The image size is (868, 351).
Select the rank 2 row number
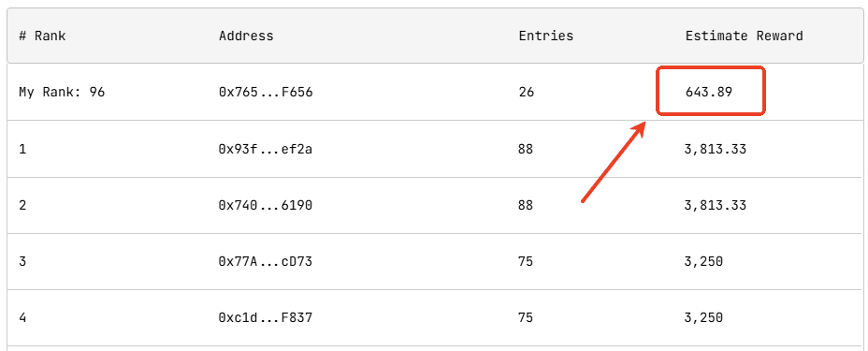[x=22, y=205]
